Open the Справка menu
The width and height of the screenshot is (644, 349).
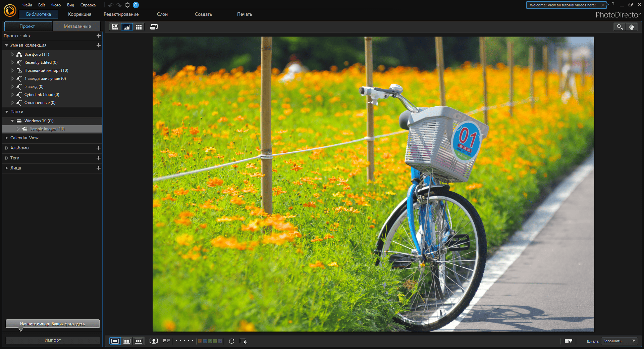pos(88,5)
